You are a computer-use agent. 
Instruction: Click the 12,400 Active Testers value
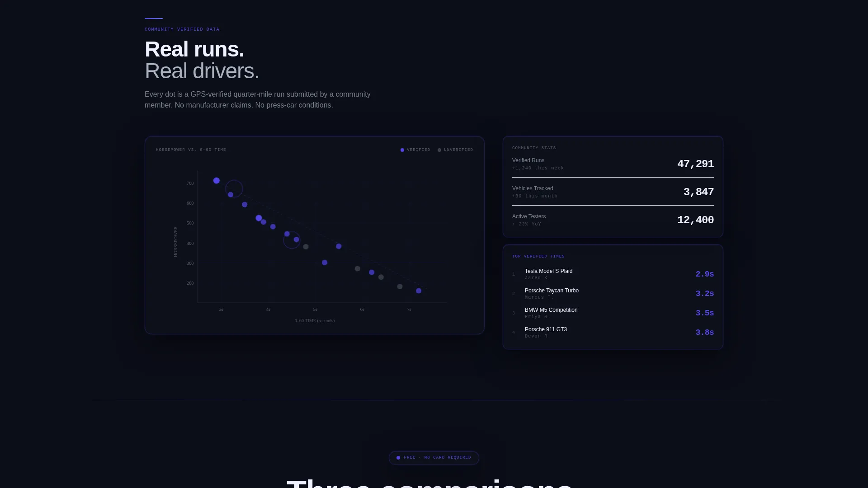tap(695, 220)
